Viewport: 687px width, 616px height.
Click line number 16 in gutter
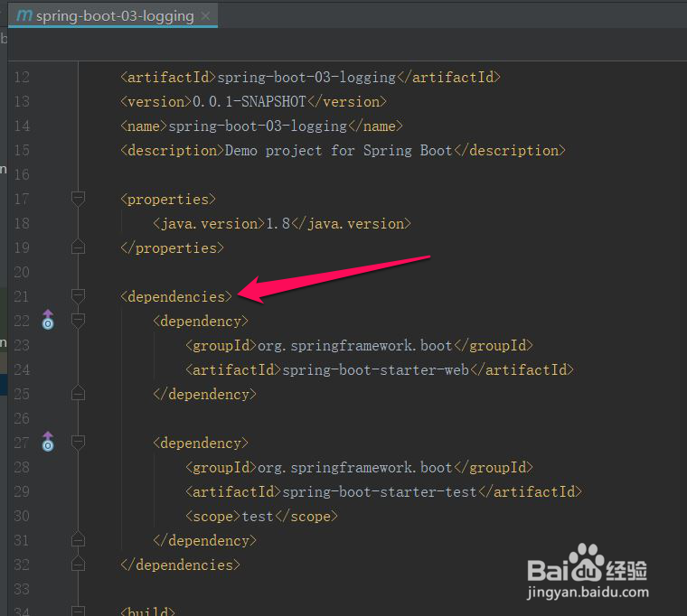pos(22,174)
